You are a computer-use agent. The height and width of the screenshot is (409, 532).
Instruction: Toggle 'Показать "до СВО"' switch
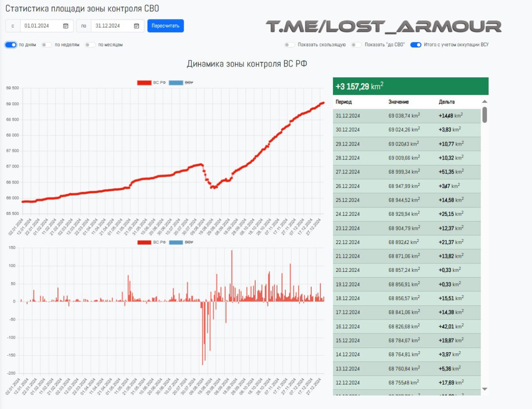356,45
